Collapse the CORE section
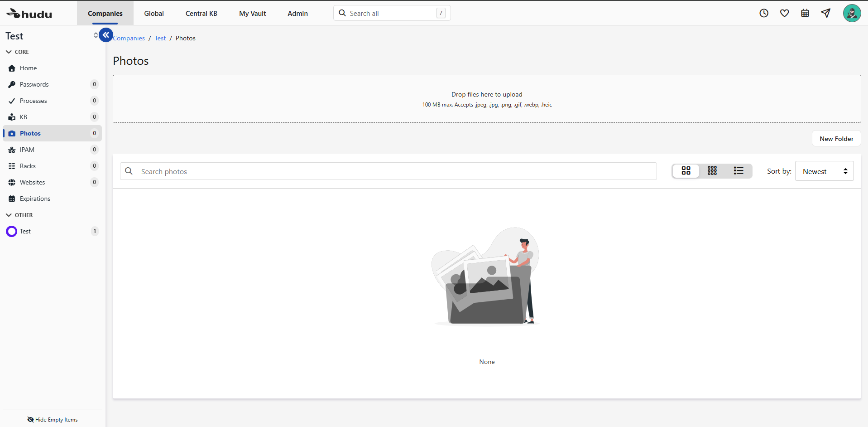This screenshot has height=427, width=868. coord(17,52)
